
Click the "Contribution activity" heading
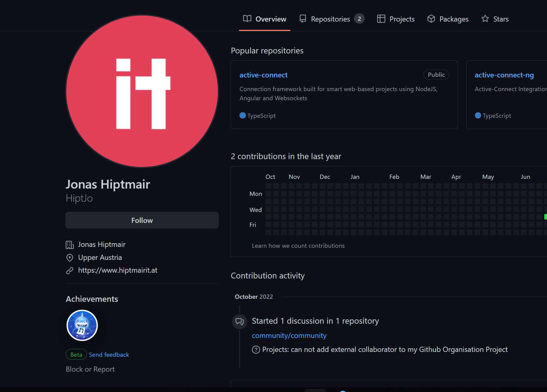[268, 276]
